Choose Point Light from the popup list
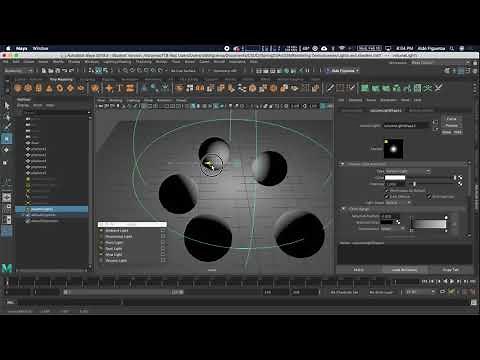The image size is (480, 360). coord(114,243)
